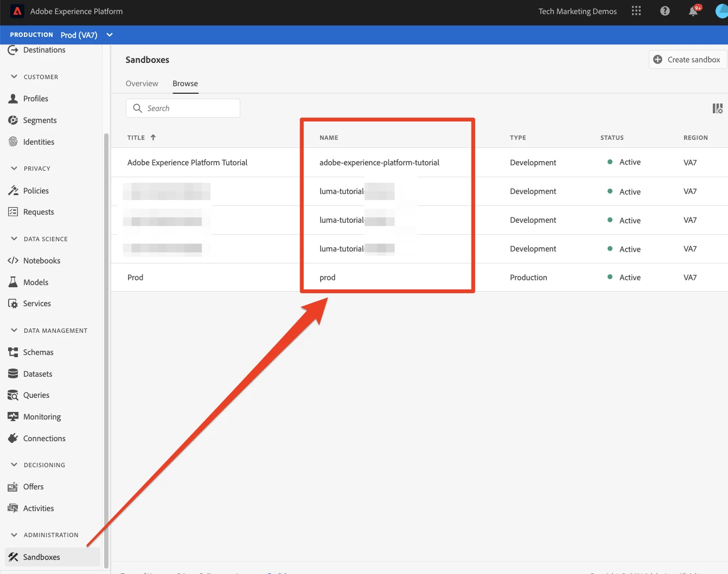This screenshot has width=728, height=574.
Task: Open Datasets in the sidebar
Action: (38, 374)
